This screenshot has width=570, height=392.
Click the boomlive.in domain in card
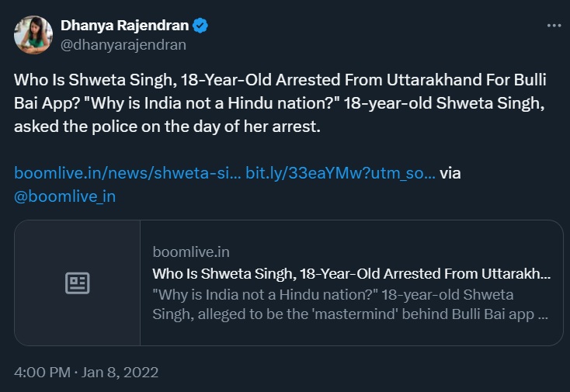coord(191,252)
